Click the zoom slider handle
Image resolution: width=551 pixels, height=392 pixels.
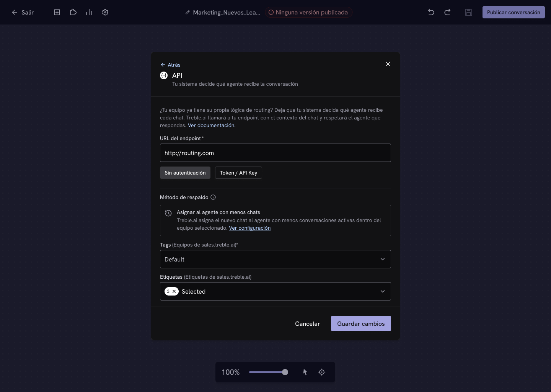(x=285, y=372)
